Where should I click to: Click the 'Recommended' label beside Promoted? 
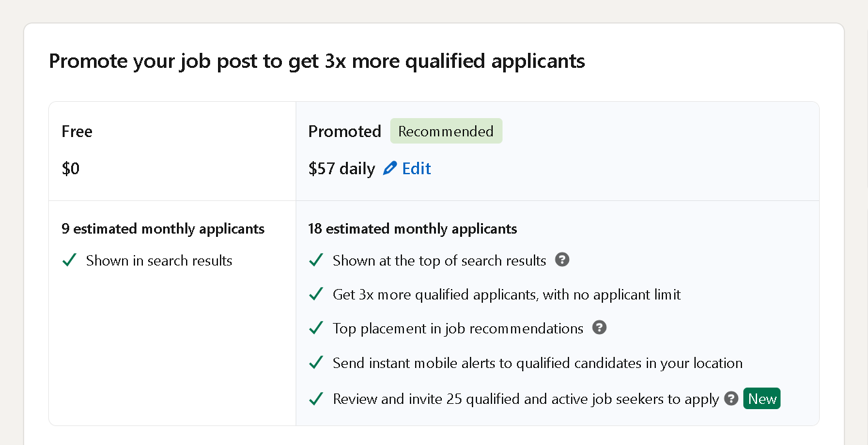pos(446,130)
